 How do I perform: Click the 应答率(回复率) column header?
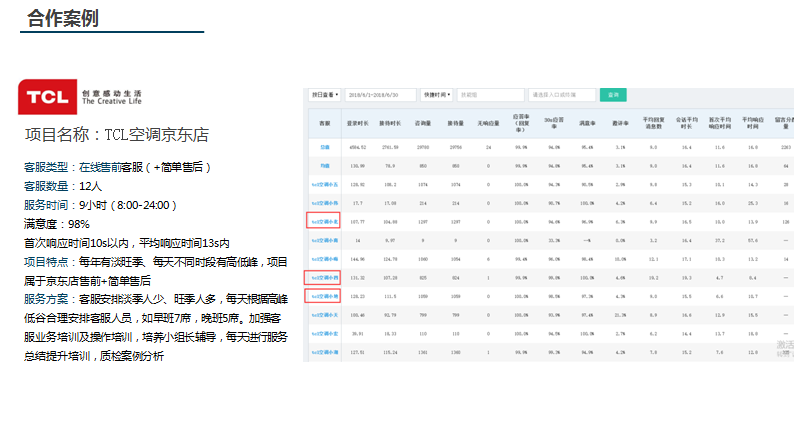click(521, 123)
